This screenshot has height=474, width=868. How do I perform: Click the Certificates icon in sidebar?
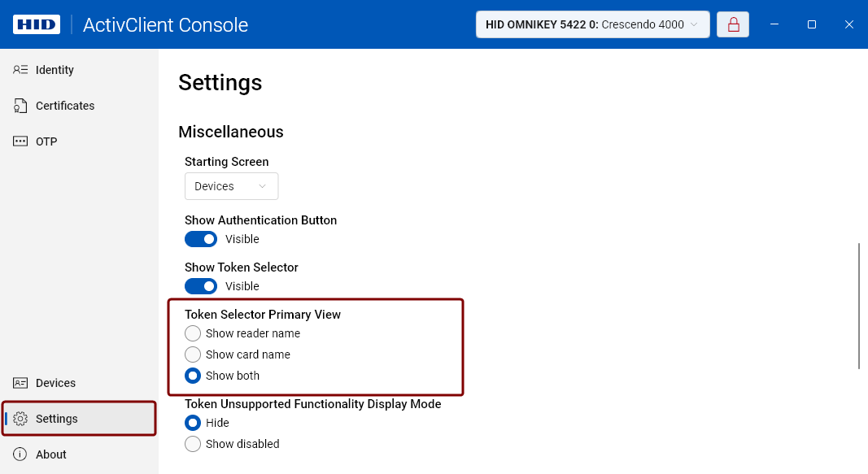[20, 106]
